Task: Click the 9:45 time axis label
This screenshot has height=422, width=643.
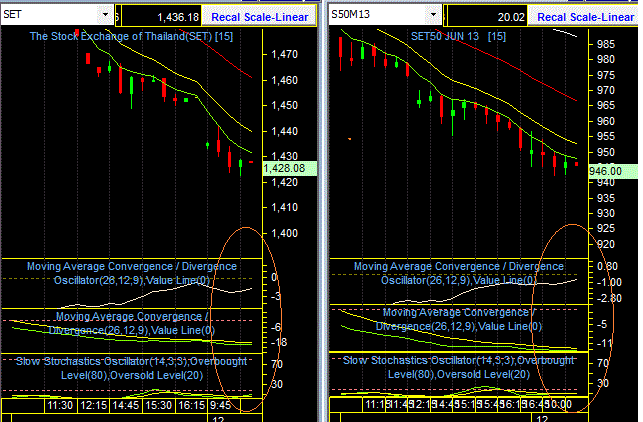Action: [221, 406]
